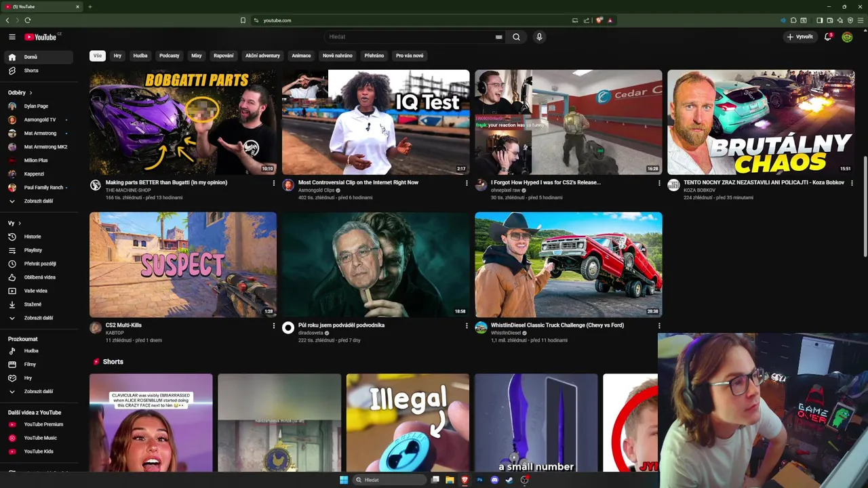Open Koza Bobkov channel name link
The image size is (868, 488).
[x=699, y=190]
